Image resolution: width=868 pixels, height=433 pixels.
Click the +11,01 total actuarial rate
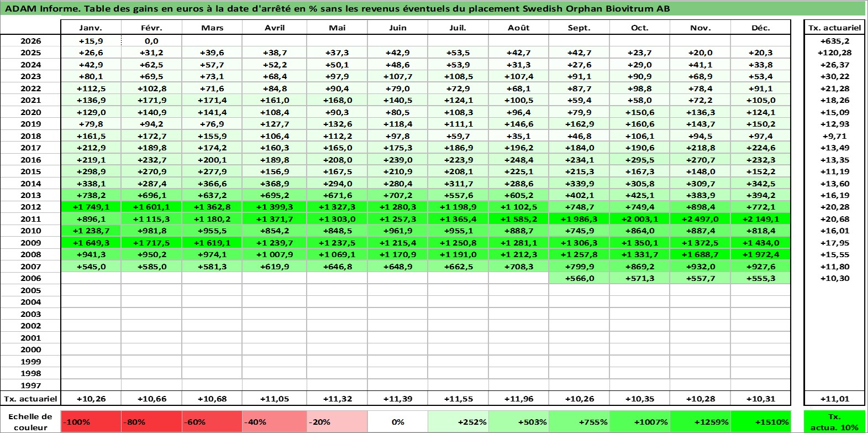coord(834,399)
